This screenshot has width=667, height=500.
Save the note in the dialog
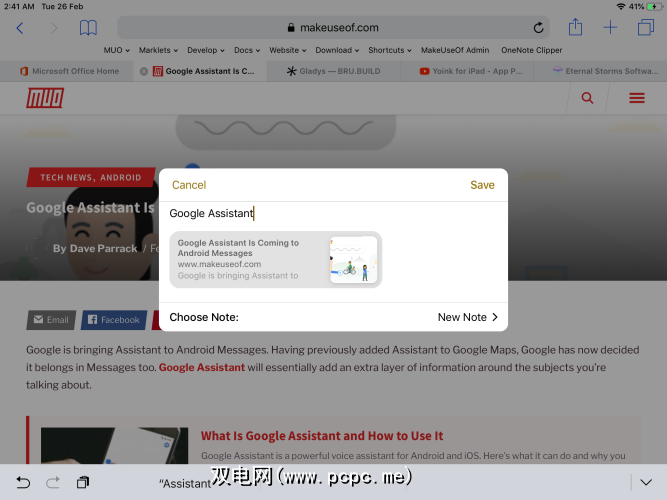(x=482, y=185)
